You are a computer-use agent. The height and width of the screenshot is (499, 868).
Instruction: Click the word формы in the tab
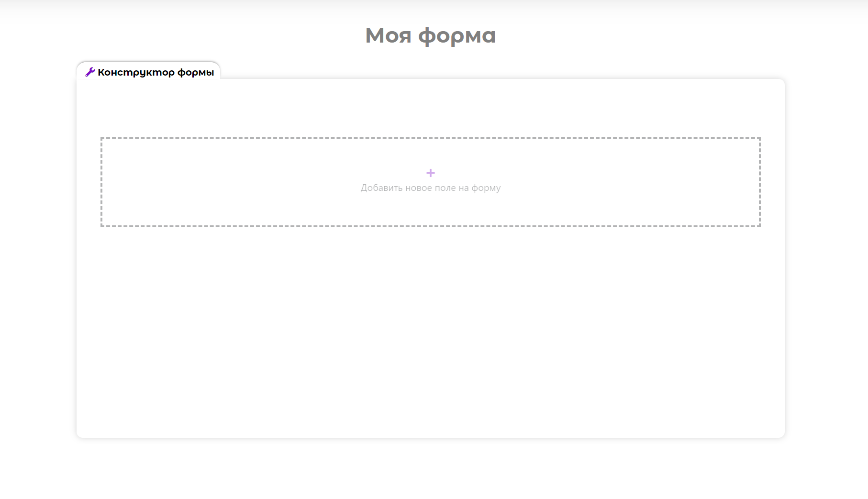(x=196, y=72)
